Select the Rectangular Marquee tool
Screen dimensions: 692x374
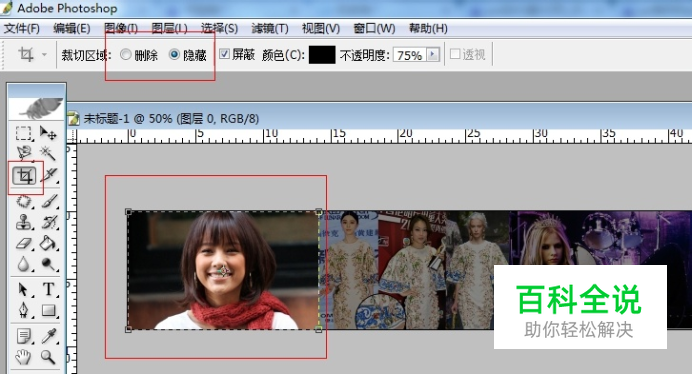click(23, 133)
